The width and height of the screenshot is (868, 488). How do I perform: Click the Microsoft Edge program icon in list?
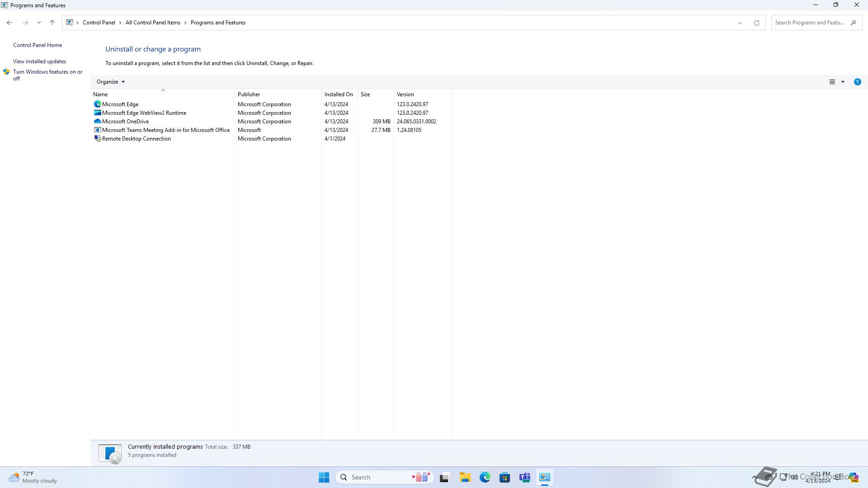tap(97, 104)
